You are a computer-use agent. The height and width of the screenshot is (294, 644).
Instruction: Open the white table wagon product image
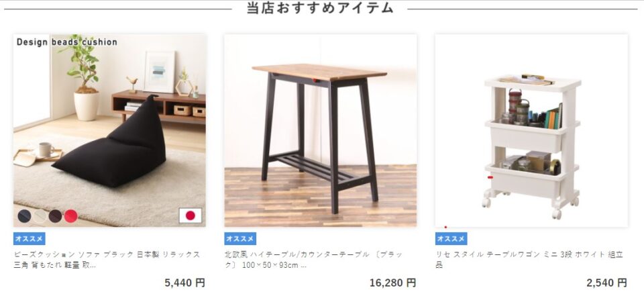tap(531, 130)
